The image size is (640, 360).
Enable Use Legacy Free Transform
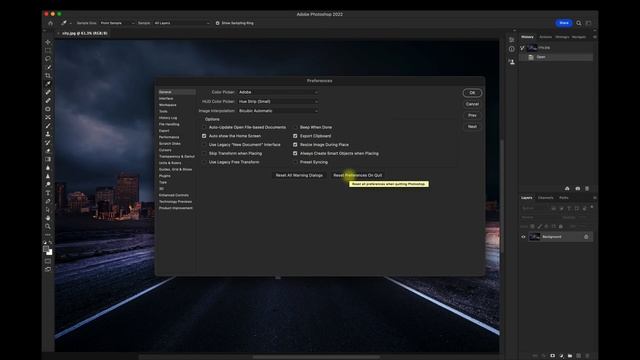[x=204, y=162]
